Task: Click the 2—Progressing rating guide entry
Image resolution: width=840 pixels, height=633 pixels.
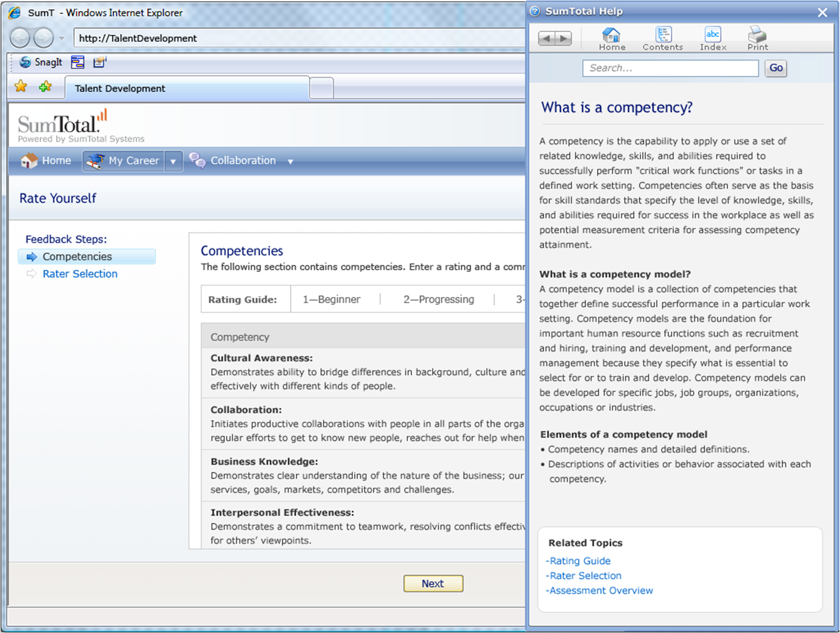Action: [439, 299]
